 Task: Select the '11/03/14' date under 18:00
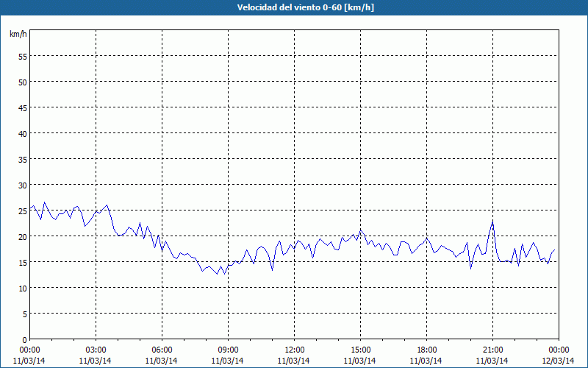point(426,361)
